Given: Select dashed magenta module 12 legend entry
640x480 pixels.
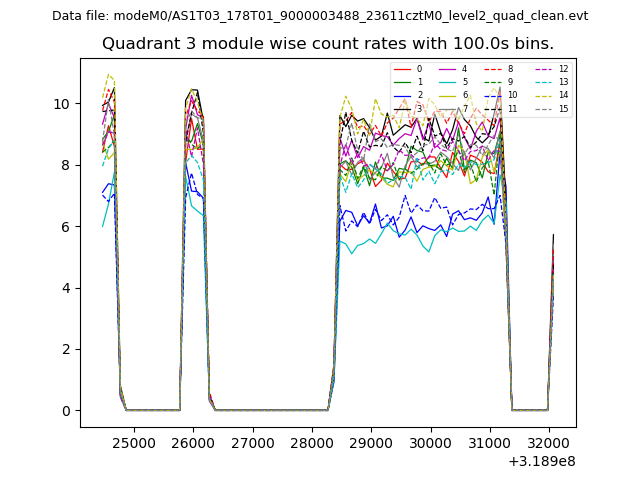Looking at the screenshot, I should click(x=544, y=69).
